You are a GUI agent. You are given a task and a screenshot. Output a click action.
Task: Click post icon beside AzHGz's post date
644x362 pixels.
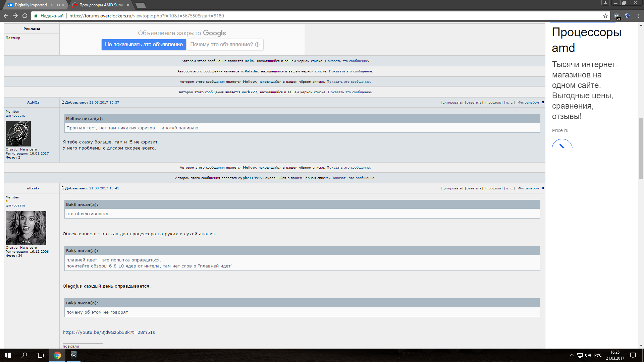tap(63, 102)
